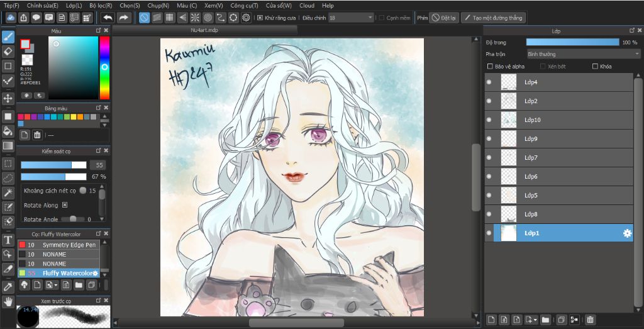Screen dimensions: 644x329
Task: Undock the Màu color panel
Action: 98,30
